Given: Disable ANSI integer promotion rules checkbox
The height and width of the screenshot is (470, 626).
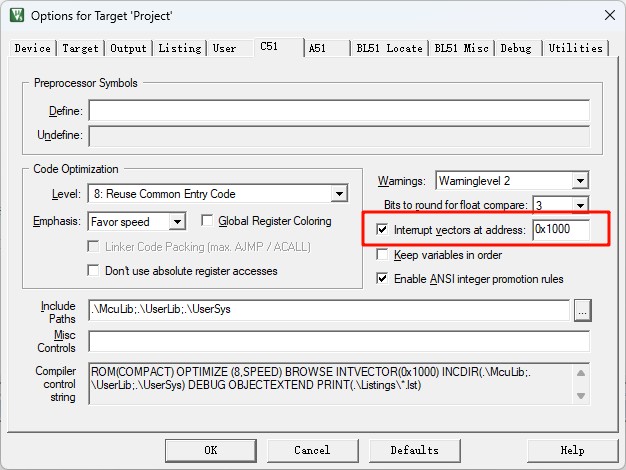Looking at the screenshot, I should (382, 279).
